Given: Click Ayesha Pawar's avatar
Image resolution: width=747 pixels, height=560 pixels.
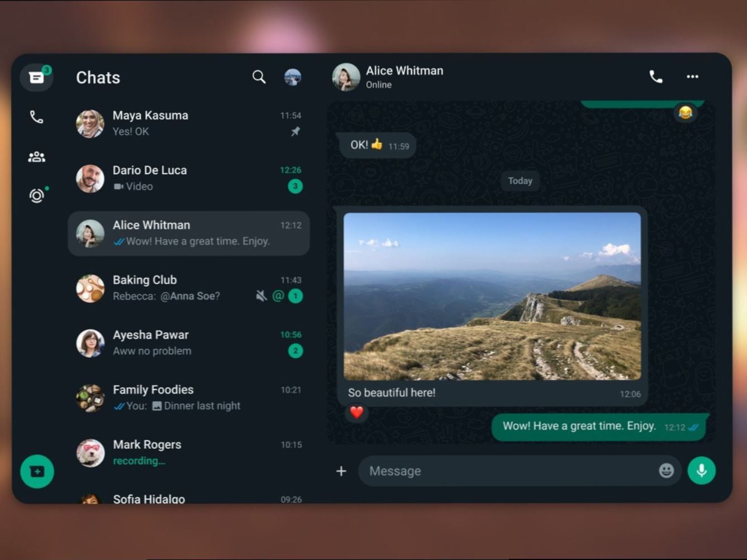Looking at the screenshot, I should pos(90,343).
